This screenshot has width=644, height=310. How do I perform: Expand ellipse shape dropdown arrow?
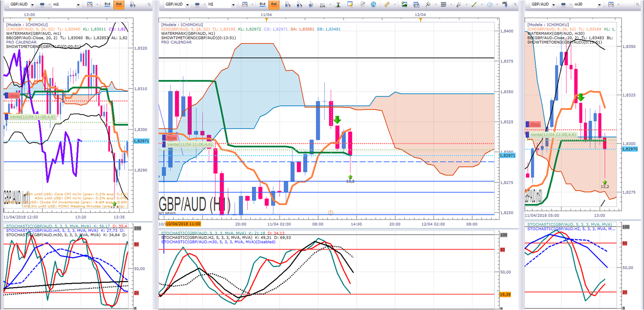(x=497, y=4)
